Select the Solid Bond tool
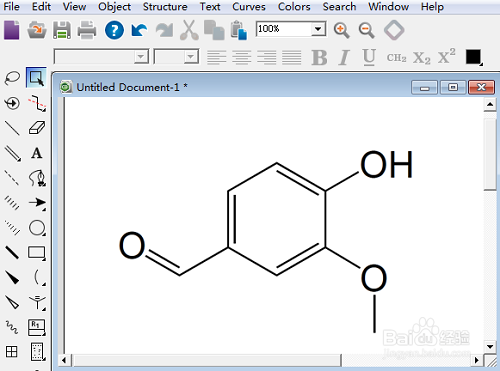Viewport: 500px width, 371px height. pyautogui.click(x=12, y=128)
